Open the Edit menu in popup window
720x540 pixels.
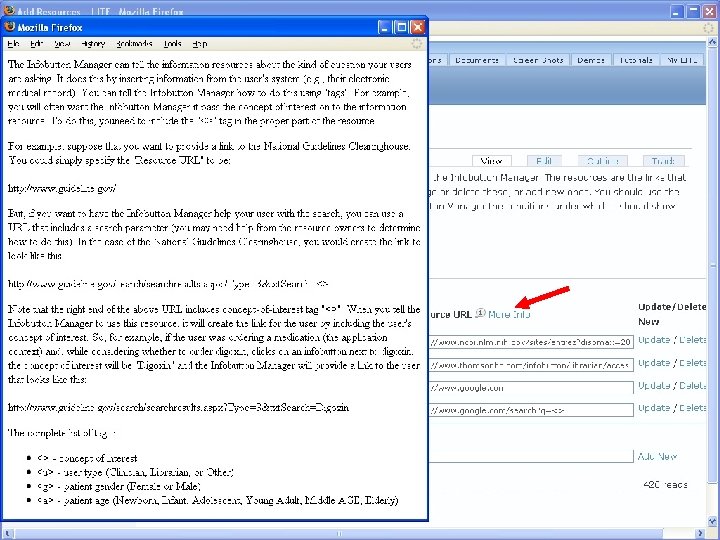pyautogui.click(x=37, y=44)
